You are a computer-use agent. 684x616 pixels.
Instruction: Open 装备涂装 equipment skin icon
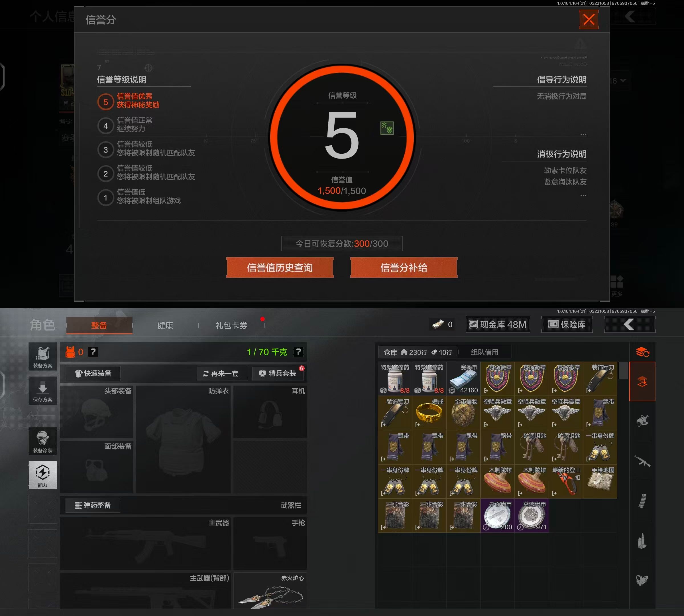tap(43, 441)
